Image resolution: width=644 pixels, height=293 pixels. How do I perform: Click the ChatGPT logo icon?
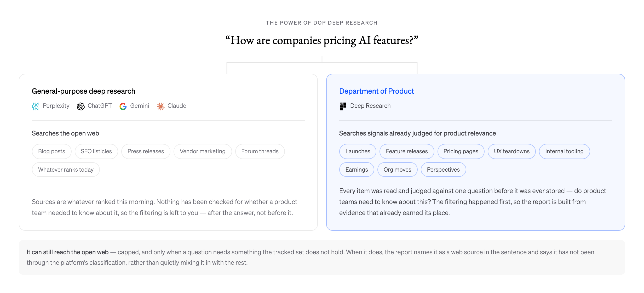point(81,106)
